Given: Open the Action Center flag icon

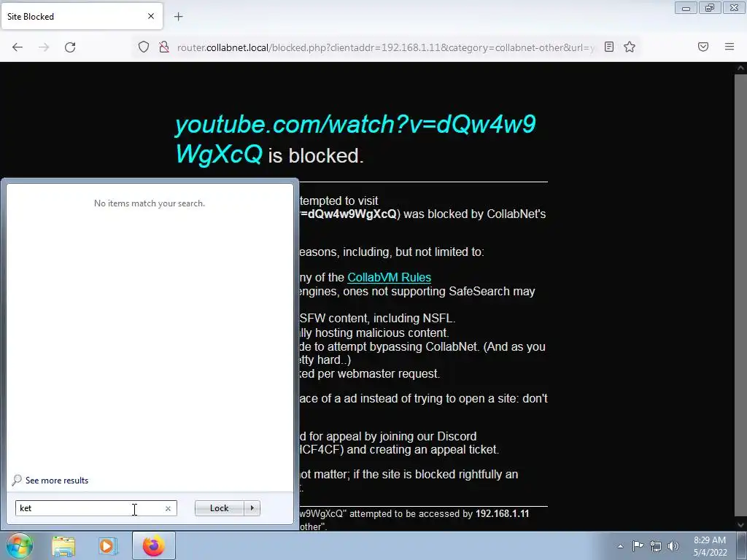Looking at the screenshot, I should (638, 546).
